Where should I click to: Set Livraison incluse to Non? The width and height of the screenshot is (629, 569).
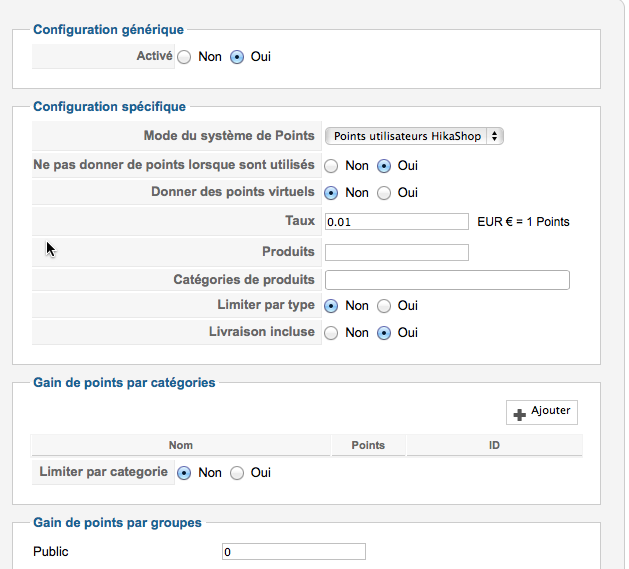(331, 333)
